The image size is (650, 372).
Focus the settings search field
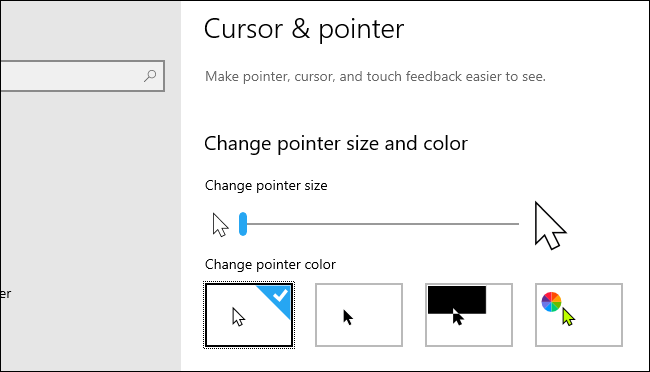pos(82,76)
